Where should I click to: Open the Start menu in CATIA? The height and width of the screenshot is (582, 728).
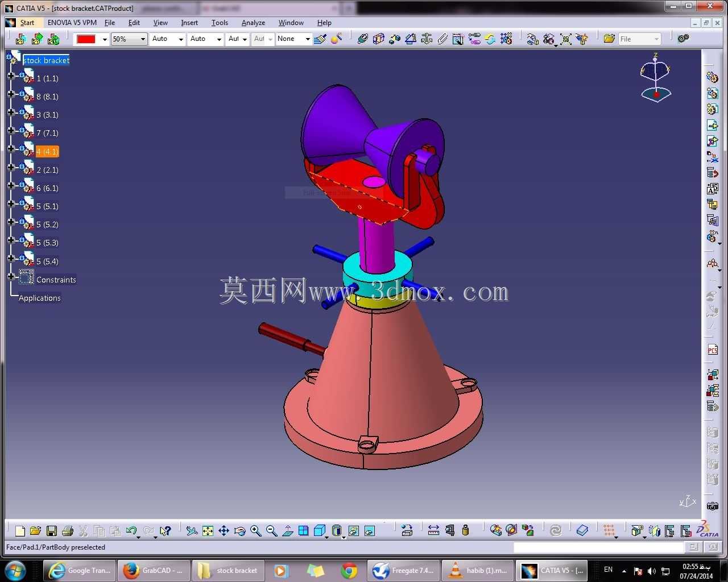[x=27, y=23]
